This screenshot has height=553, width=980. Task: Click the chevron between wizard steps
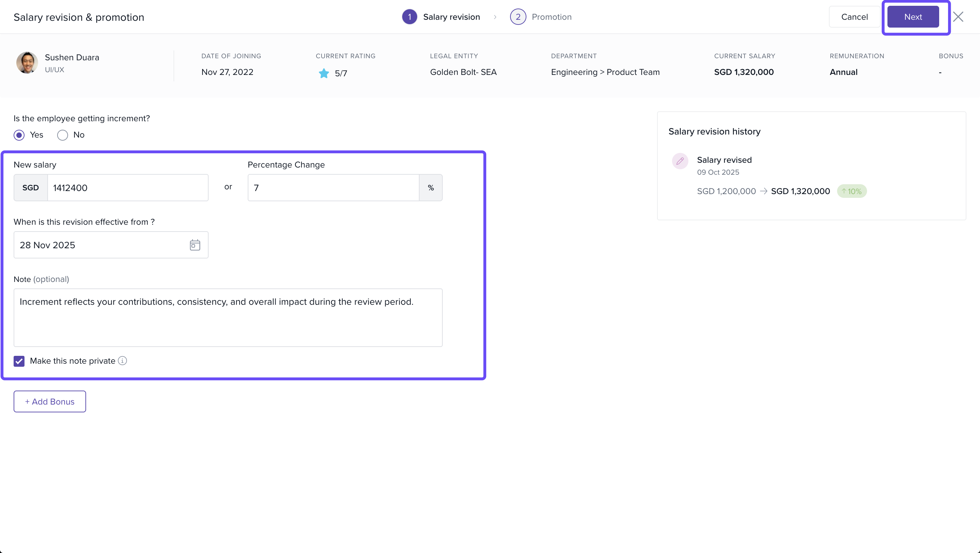(x=495, y=17)
